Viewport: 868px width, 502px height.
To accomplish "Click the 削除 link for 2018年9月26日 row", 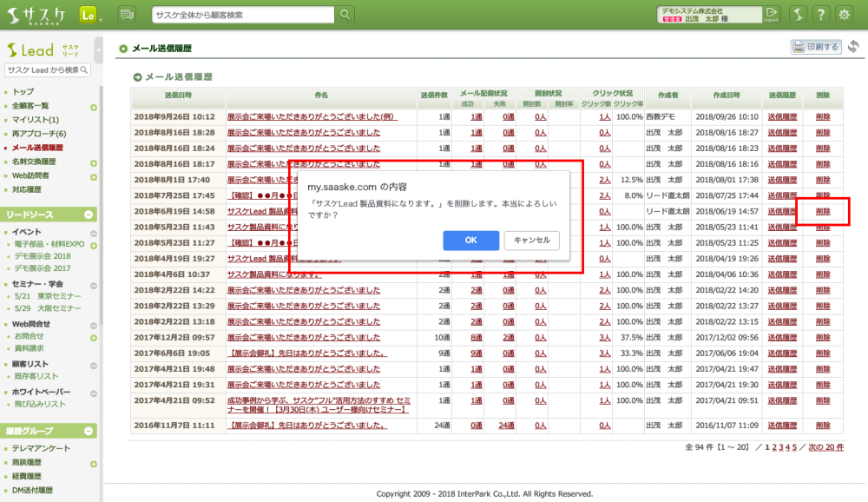I will [822, 116].
